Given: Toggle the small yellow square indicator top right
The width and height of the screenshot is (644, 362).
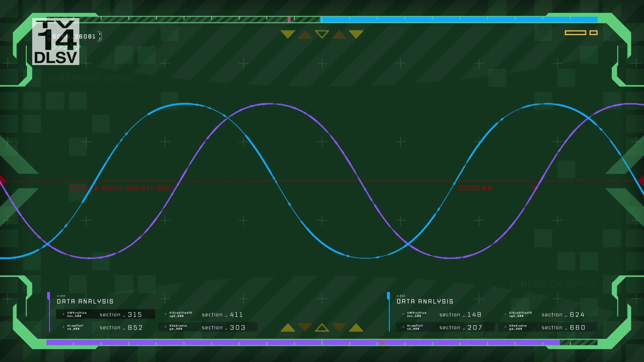Looking at the screenshot, I should (593, 33).
